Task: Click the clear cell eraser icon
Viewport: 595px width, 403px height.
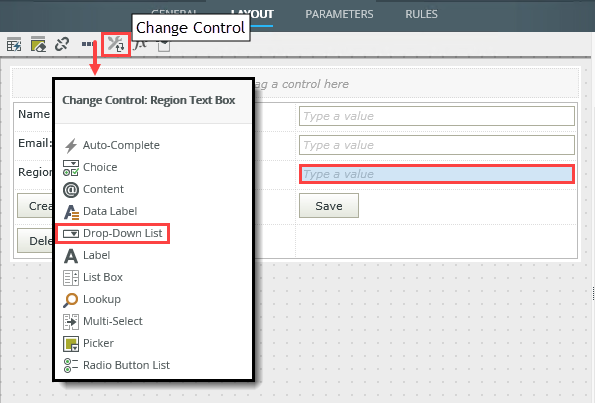Action: click(38, 44)
